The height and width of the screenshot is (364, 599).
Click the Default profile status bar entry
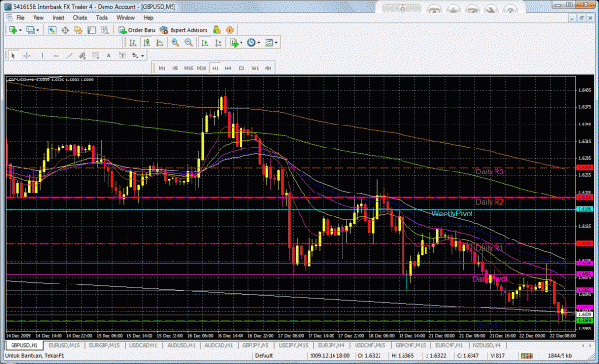coord(264,356)
